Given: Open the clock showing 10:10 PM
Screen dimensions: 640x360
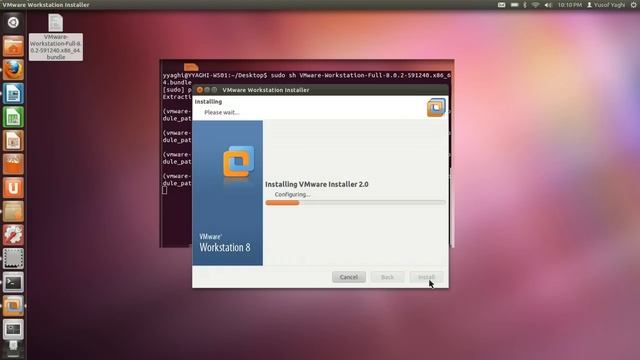Looking at the screenshot, I should [570, 5].
